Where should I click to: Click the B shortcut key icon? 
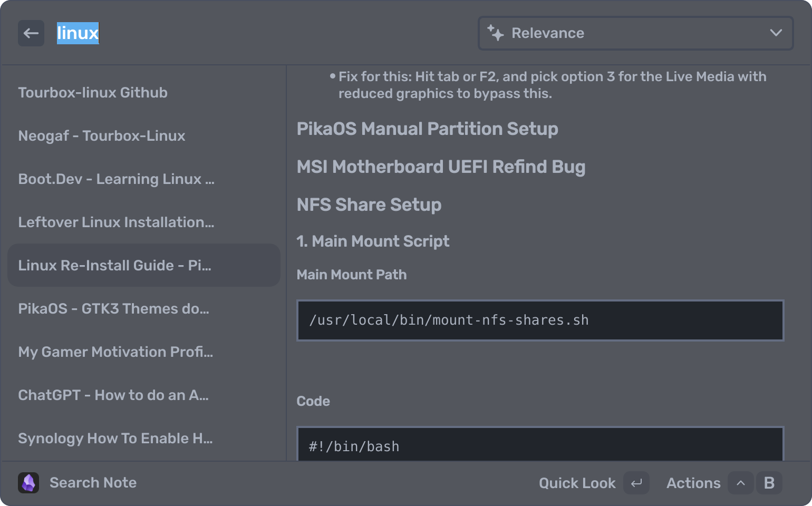tap(769, 483)
